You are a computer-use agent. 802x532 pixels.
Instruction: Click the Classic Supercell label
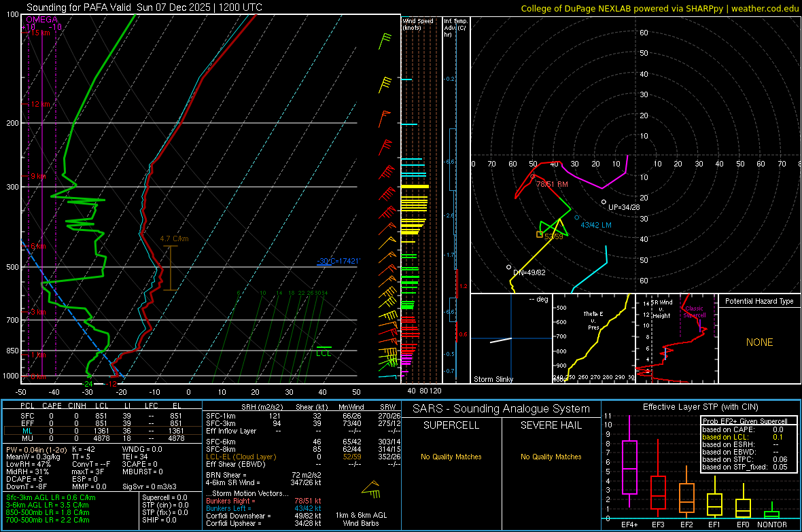tap(695, 312)
